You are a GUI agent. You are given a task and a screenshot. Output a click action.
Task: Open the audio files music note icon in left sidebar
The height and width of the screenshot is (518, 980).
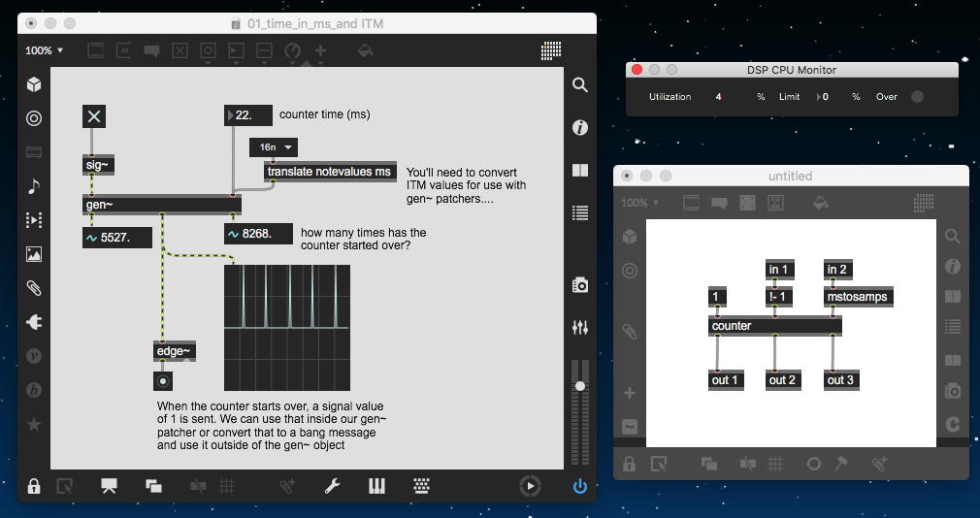pos(34,185)
